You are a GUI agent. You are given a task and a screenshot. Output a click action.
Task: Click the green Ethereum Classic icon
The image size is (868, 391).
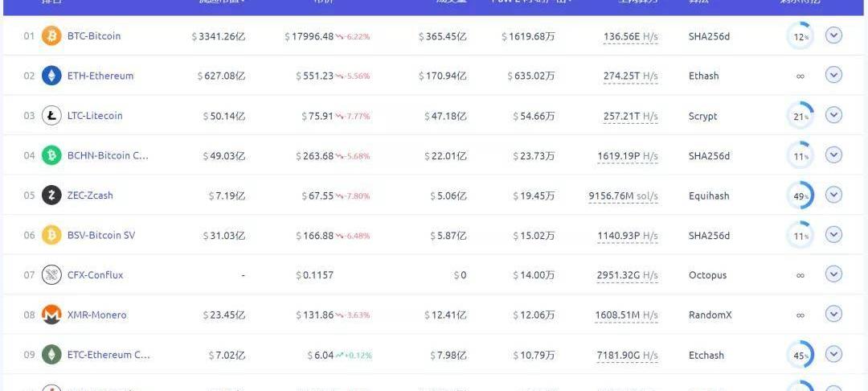pos(51,355)
